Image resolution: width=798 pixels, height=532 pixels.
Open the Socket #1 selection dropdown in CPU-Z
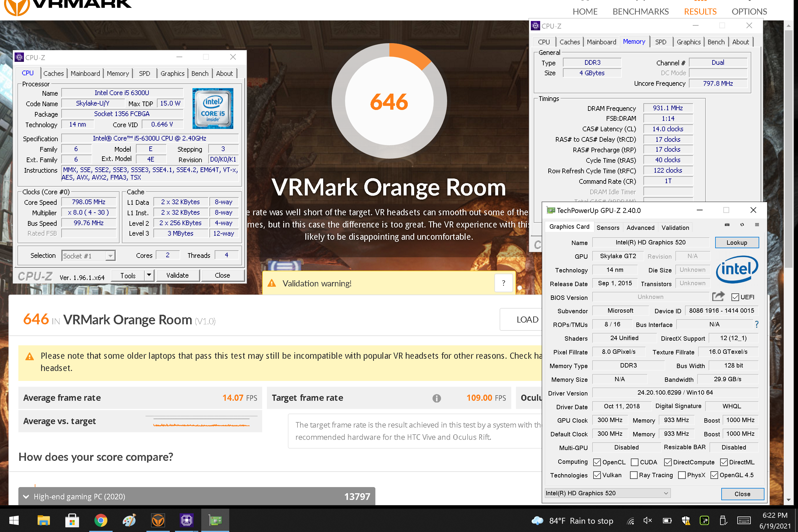pyautogui.click(x=88, y=256)
